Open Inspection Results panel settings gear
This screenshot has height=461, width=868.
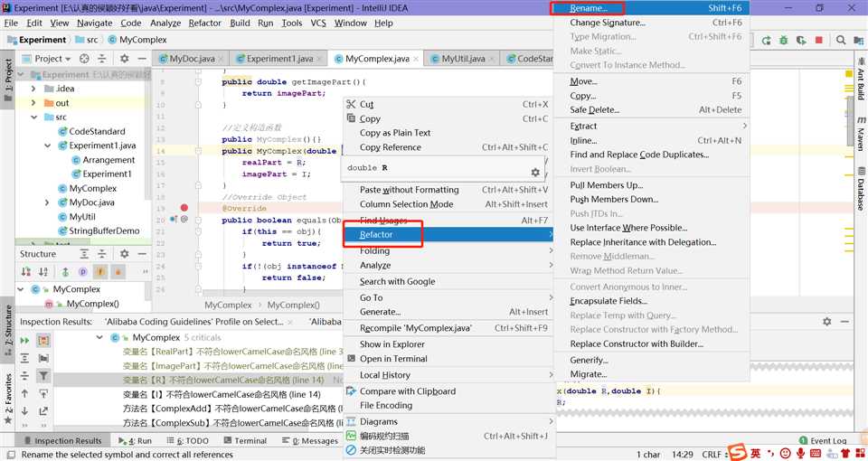pyautogui.click(x=827, y=322)
